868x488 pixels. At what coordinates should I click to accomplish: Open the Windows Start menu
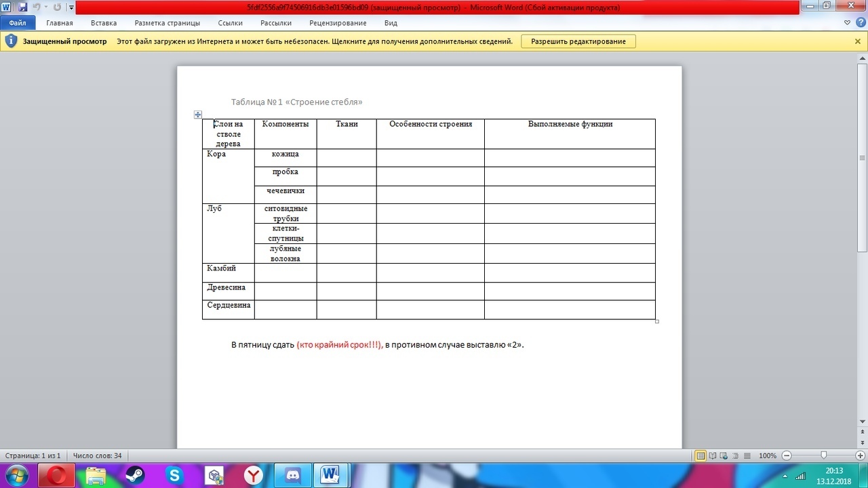16,476
